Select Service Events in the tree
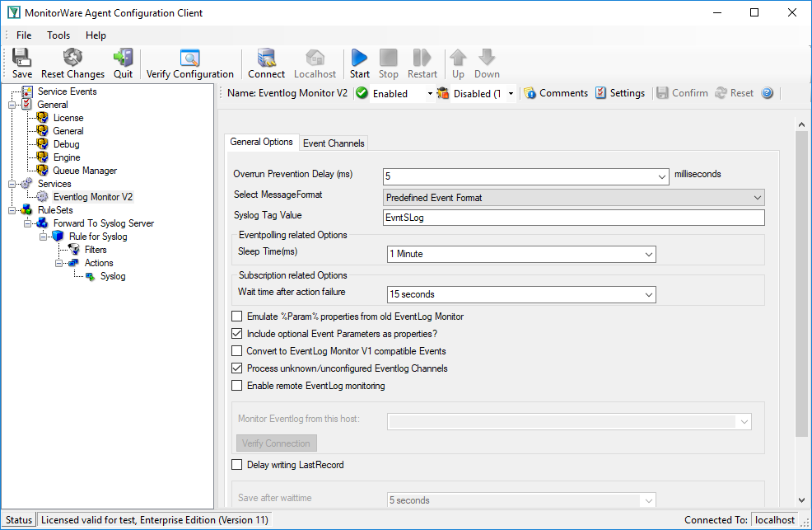 point(67,91)
